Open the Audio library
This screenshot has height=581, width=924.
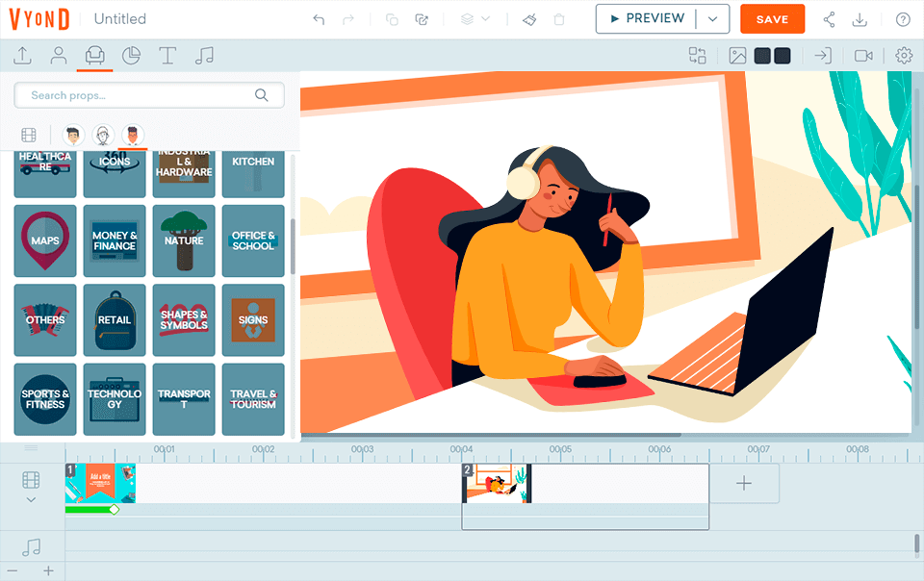(x=204, y=56)
